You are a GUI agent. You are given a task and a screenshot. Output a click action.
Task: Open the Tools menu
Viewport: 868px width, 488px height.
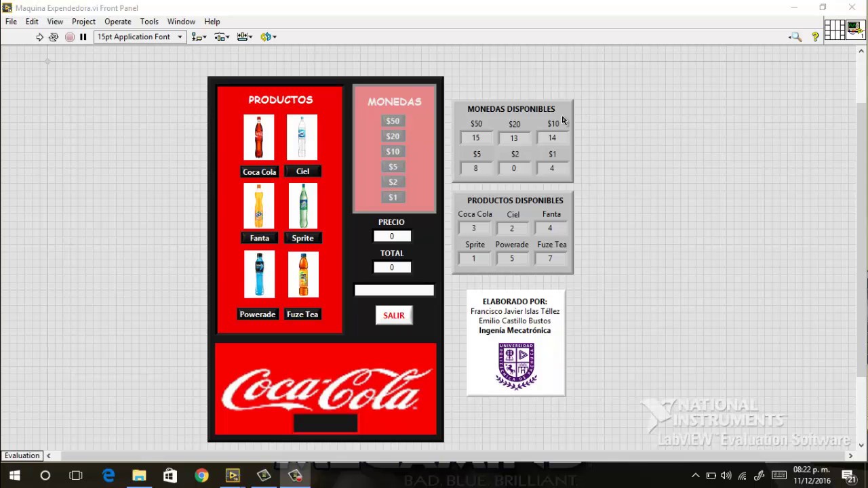(x=149, y=22)
